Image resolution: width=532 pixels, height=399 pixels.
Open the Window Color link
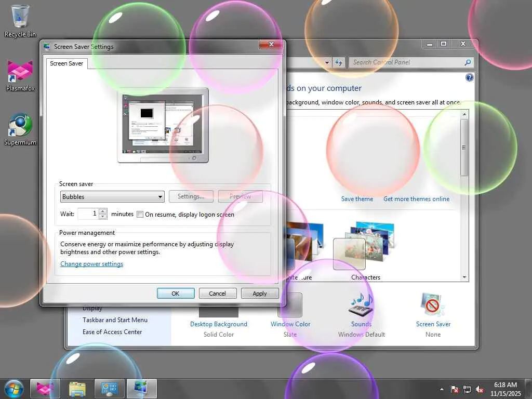(290, 324)
